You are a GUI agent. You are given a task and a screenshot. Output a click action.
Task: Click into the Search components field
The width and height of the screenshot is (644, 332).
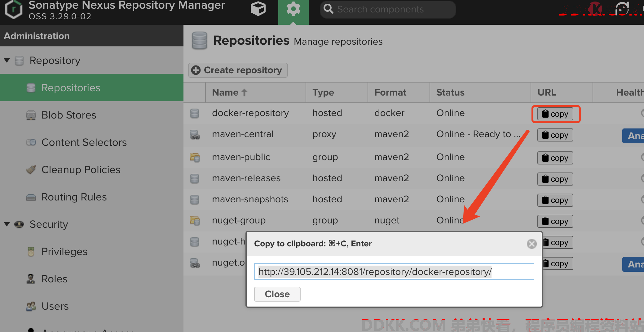pyautogui.click(x=388, y=9)
